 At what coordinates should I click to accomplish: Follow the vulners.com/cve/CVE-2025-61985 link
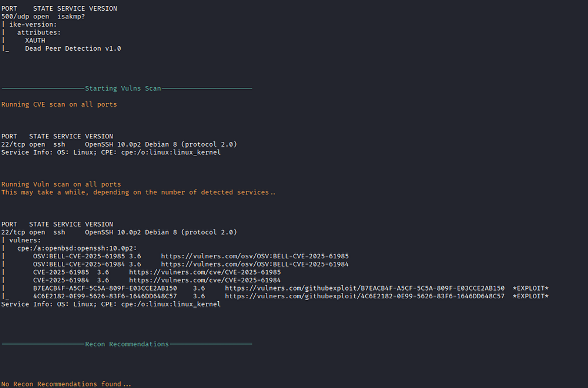coord(205,272)
